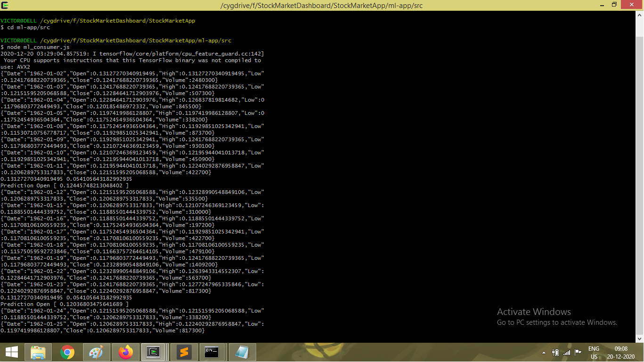Viewport: 644px width, 362px height.
Task: Open the Paint app on the taskbar
Action: [x=96, y=352]
